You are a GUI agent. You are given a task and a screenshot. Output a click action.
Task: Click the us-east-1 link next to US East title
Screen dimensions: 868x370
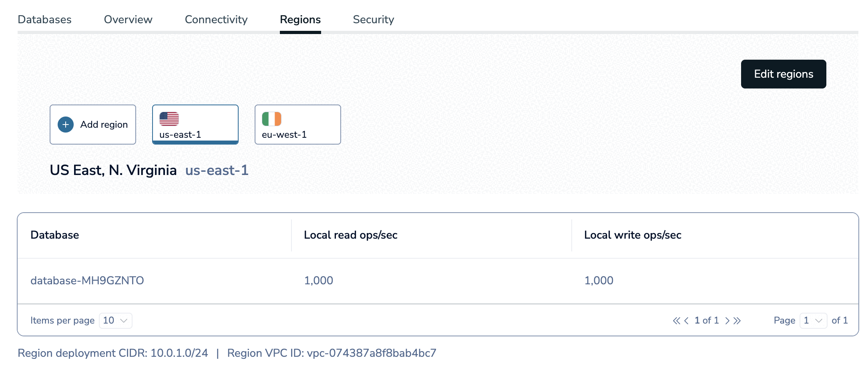[217, 170]
